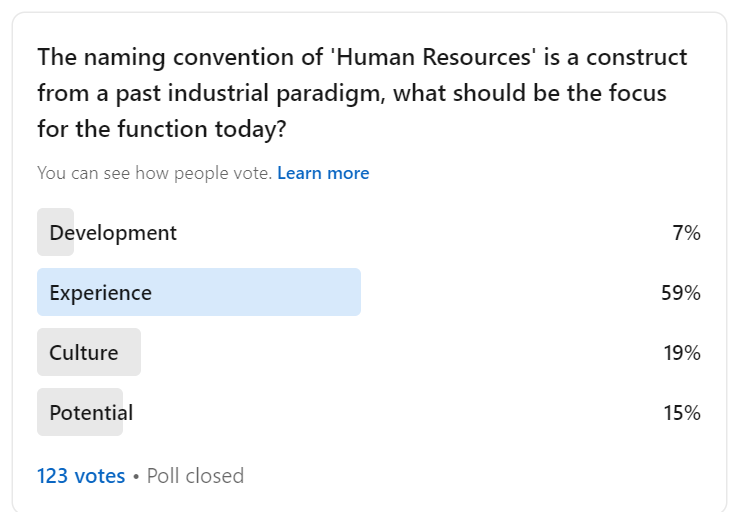734x512 pixels.
Task: Click the 19% result for Culture
Action: coord(682,352)
